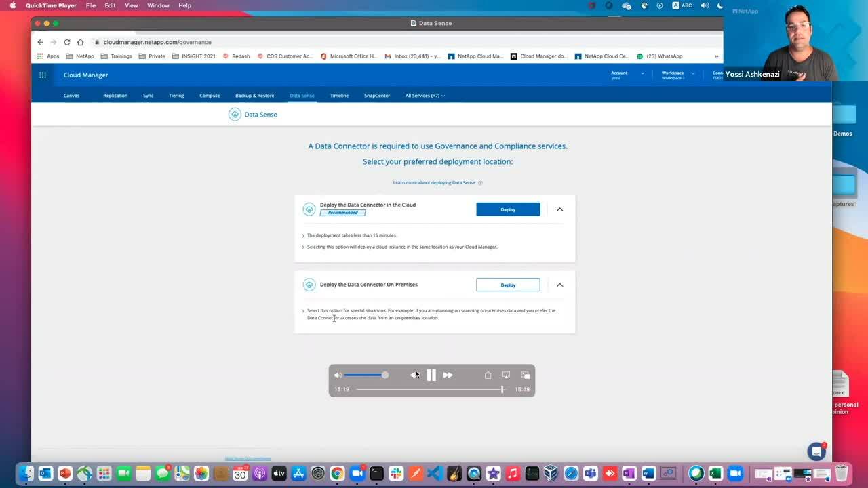The height and width of the screenshot is (488, 868).
Task: Click the browser forward arrow
Action: [54, 42]
